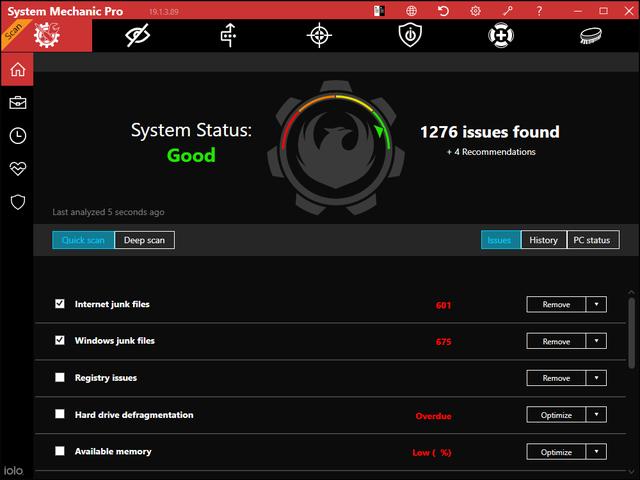Image resolution: width=640 pixels, height=480 pixels.
Task: Click the Registry issues label
Action: pos(106,378)
